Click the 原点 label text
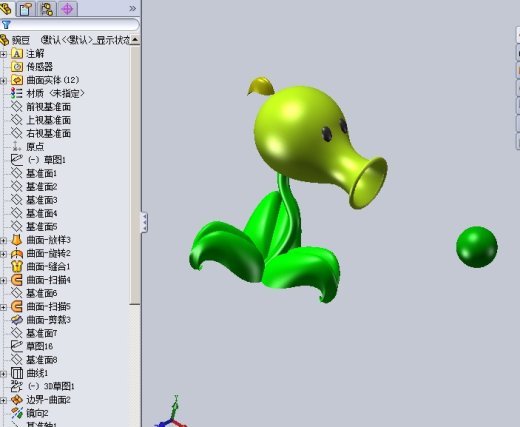Image resolution: width=520 pixels, height=427 pixels. pyautogui.click(x=35, y=147)
